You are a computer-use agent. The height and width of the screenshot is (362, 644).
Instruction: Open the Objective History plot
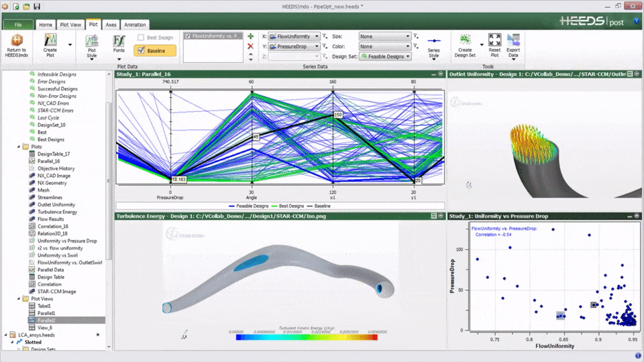(56, 168)
